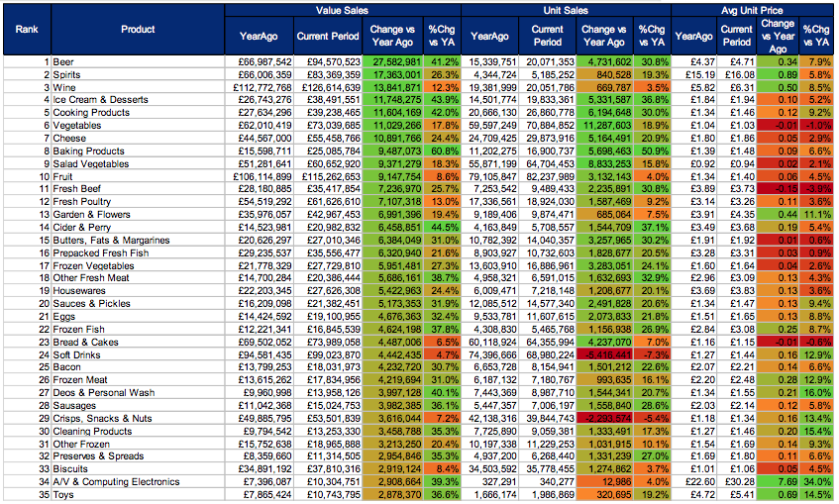
Task: Click the Biscuits product cell
Action: 138,469
